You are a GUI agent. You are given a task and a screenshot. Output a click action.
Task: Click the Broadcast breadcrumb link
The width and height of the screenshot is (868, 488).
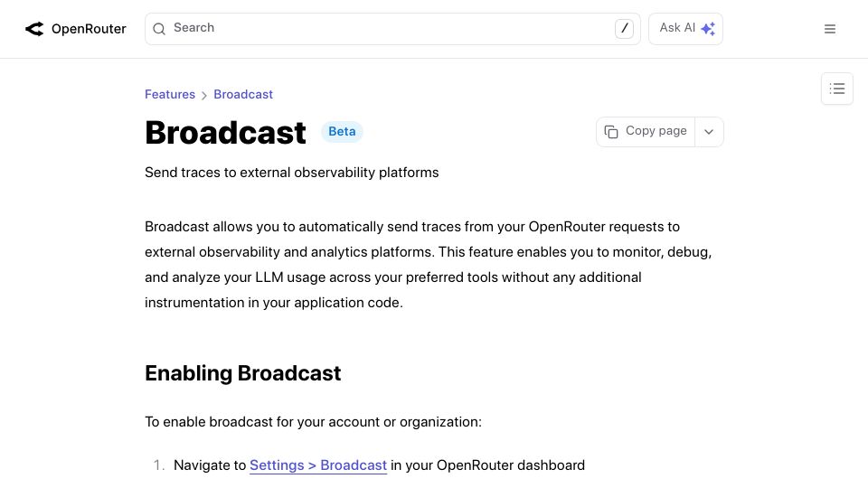click(243, 95)
